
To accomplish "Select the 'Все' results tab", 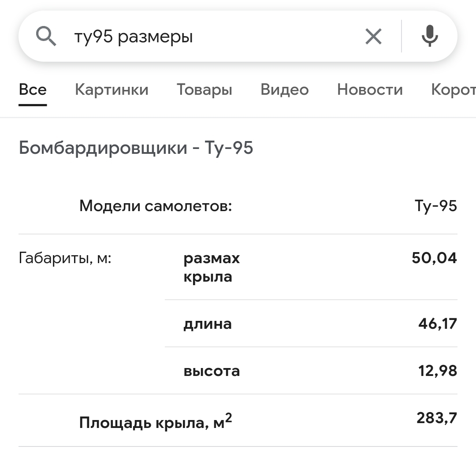I will point(33,89).
